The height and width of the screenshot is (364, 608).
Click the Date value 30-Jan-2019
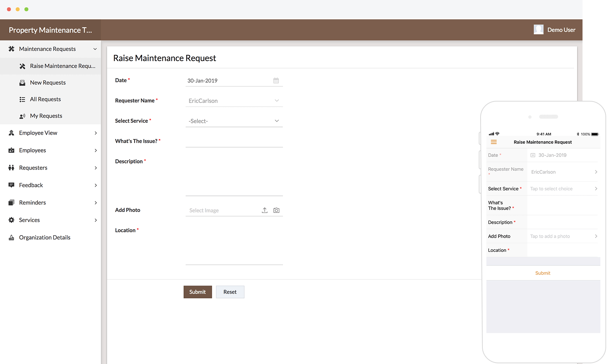click(x=202, y=81)
